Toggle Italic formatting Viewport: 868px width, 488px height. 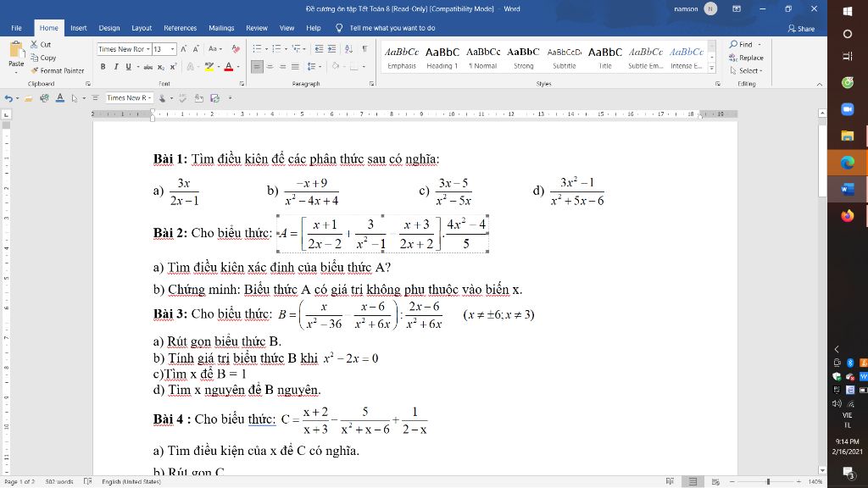(115, 67)
